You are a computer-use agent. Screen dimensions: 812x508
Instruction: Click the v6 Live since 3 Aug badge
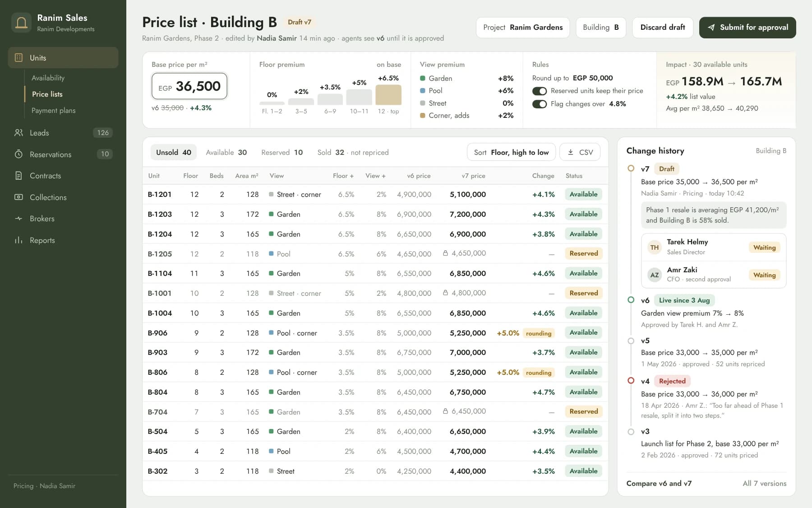coord(684,300)
